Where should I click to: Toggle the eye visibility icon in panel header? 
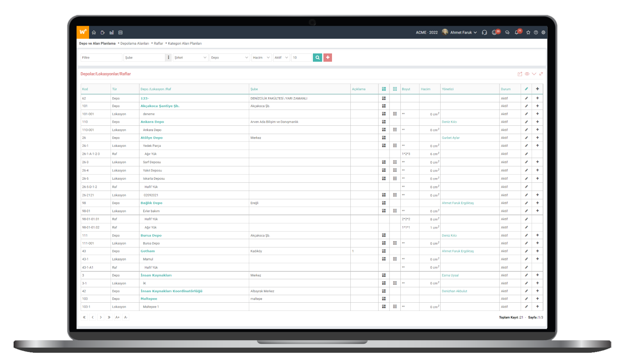(x=527, y=74)
